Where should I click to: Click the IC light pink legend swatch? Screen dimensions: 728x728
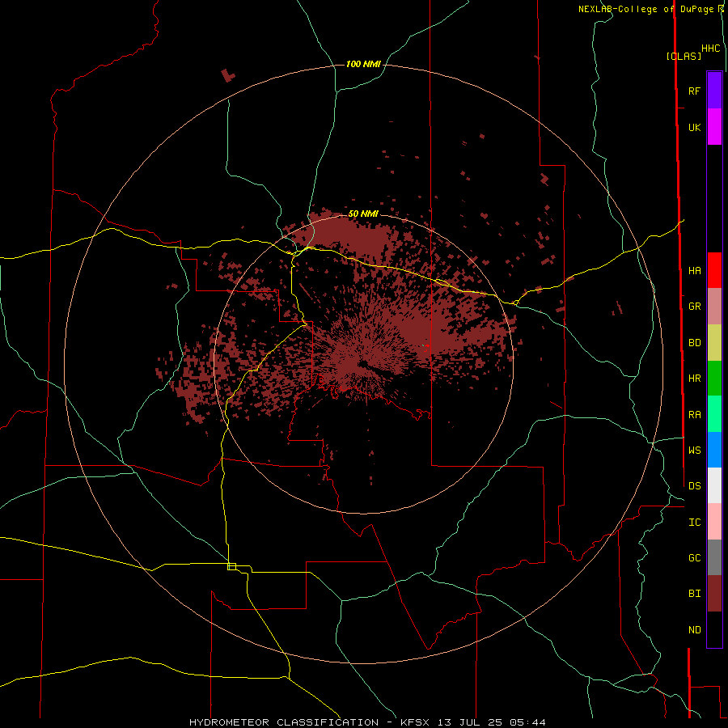[714, 522]
